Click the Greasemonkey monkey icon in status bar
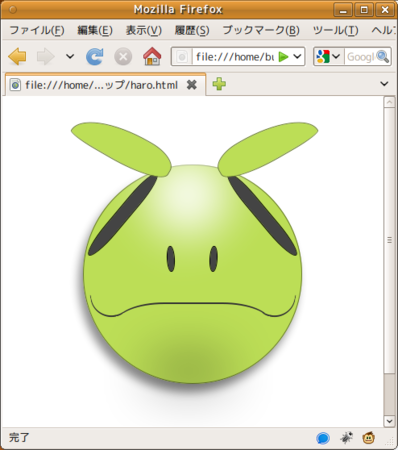Image resolution: width=398 pixels, height=450 pixels. [369, 438]
